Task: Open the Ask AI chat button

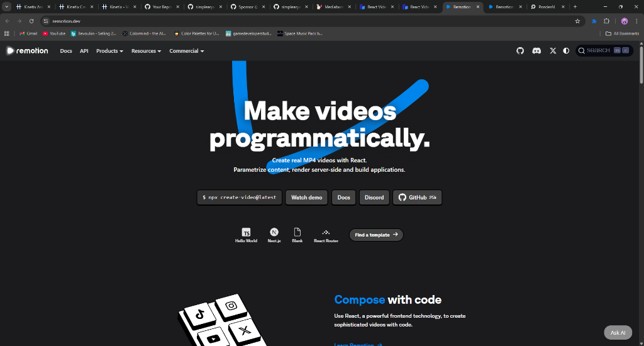Action: coord(618,332)
